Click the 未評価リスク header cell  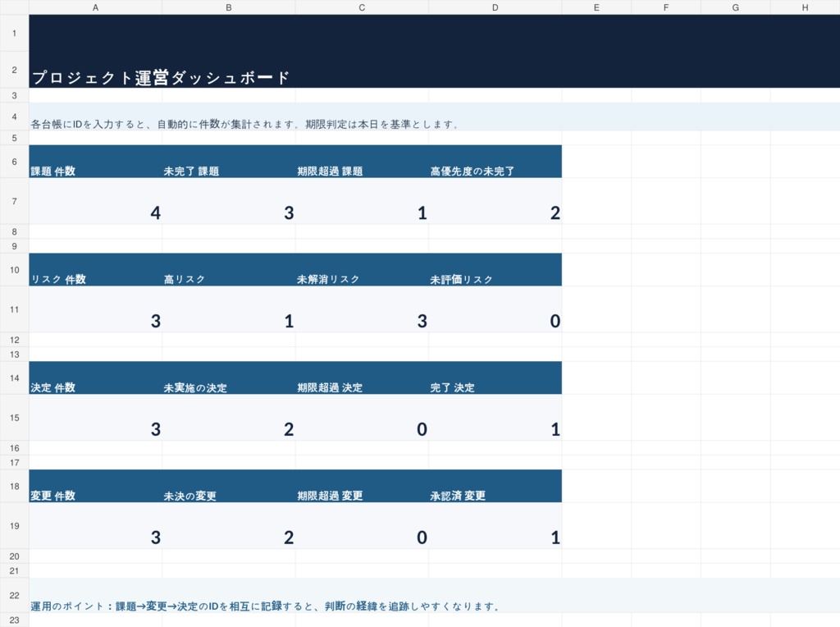(x=495, y=269)
